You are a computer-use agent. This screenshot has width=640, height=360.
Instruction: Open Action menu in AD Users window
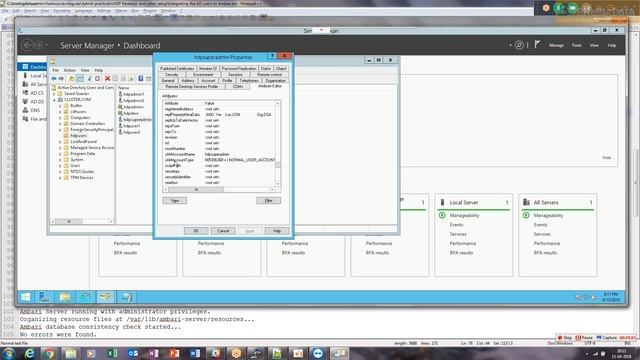coord(69,70)
